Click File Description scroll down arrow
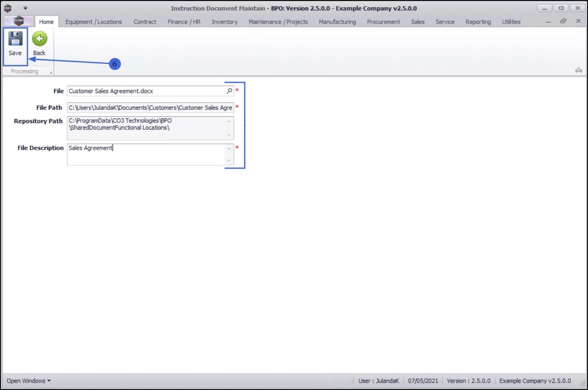Screen dimensions: 588x390 point(229,161)
